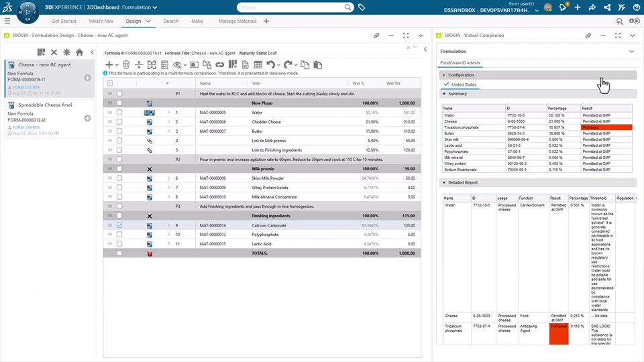Click the 3DEXPERIENCE compass icon
The image size is (644, 362).
28,12
